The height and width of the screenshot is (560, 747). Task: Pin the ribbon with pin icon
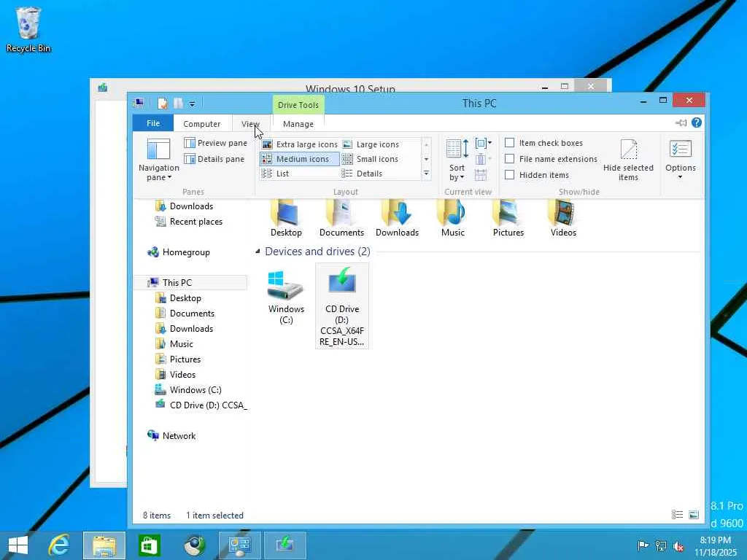(x=681, y=122)
